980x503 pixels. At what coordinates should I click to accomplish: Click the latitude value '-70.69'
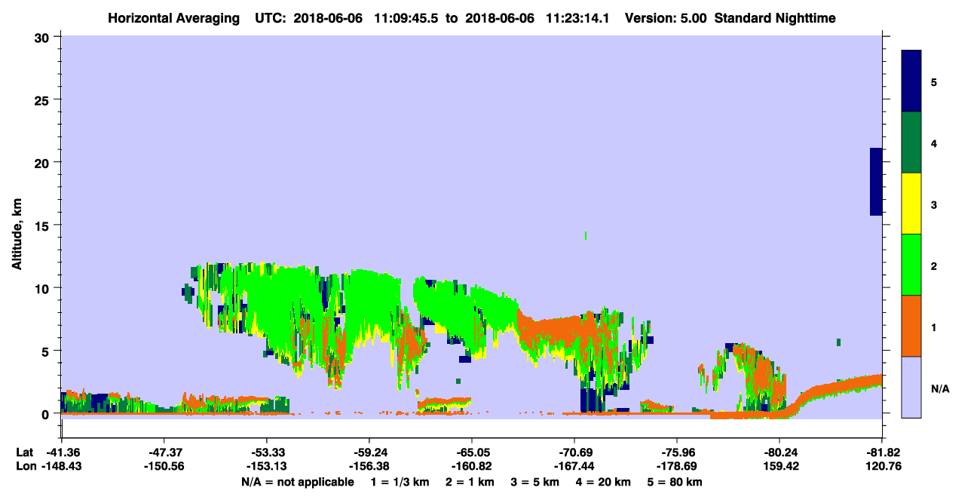tap(574, 452)
